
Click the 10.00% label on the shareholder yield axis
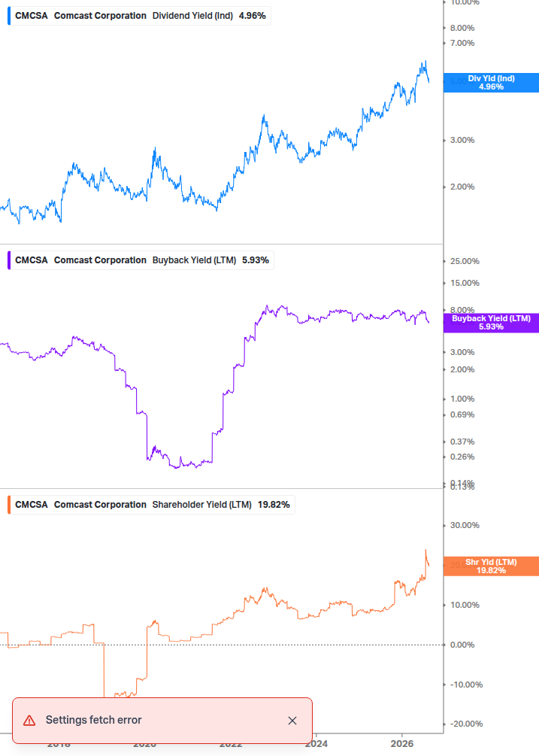pos(465,605)
